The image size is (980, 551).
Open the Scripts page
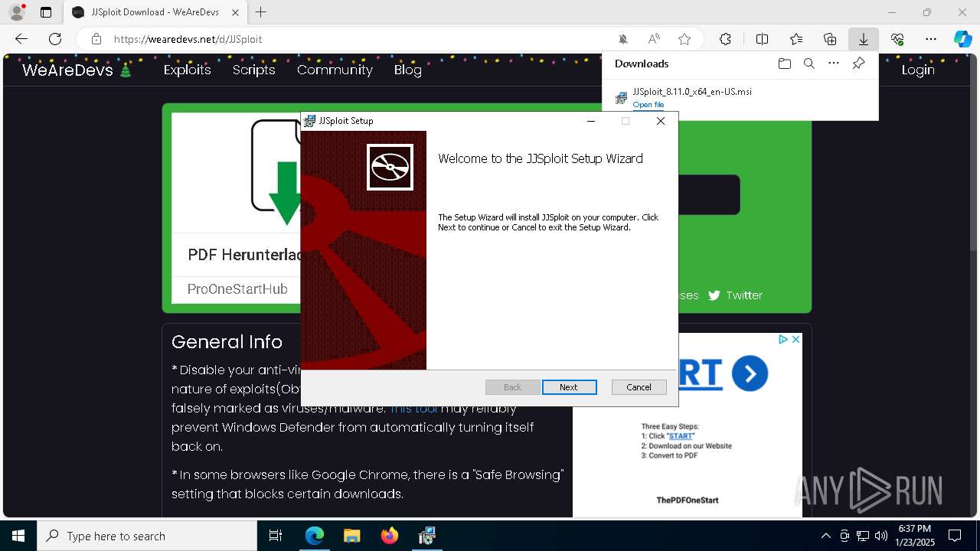click(x=253, y=70)
